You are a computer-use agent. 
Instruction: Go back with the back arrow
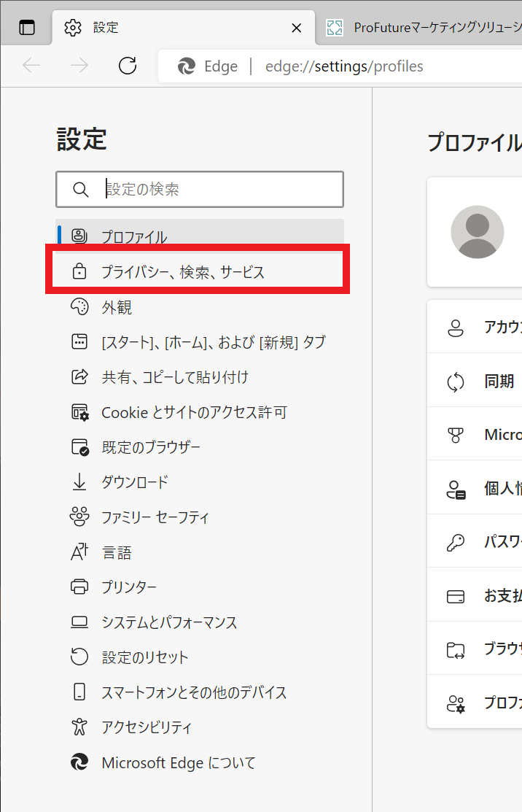(x=31, y=66)
